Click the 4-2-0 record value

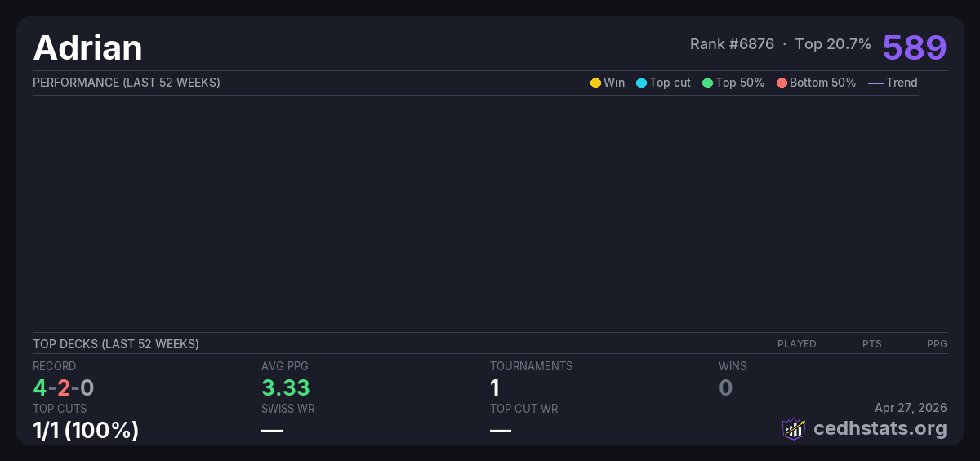(64, 387)
